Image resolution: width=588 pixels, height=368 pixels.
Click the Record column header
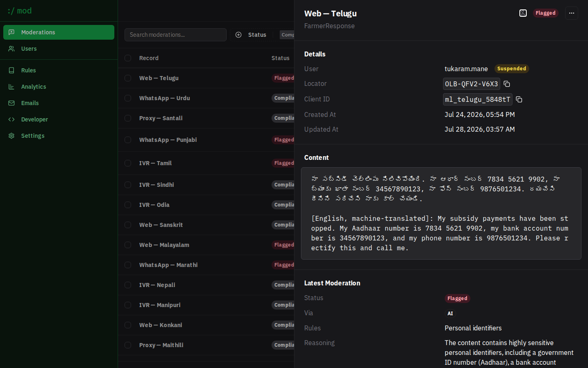click(149, 58)
